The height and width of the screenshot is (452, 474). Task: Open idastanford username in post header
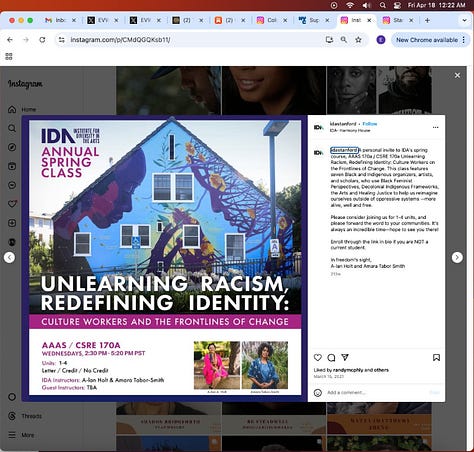[x=343, y=124]
